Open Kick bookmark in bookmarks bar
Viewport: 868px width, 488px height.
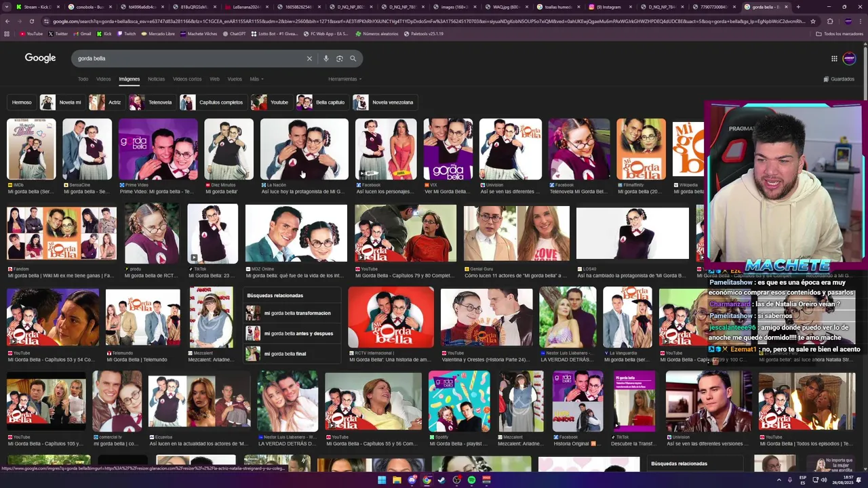click(104, 33)
